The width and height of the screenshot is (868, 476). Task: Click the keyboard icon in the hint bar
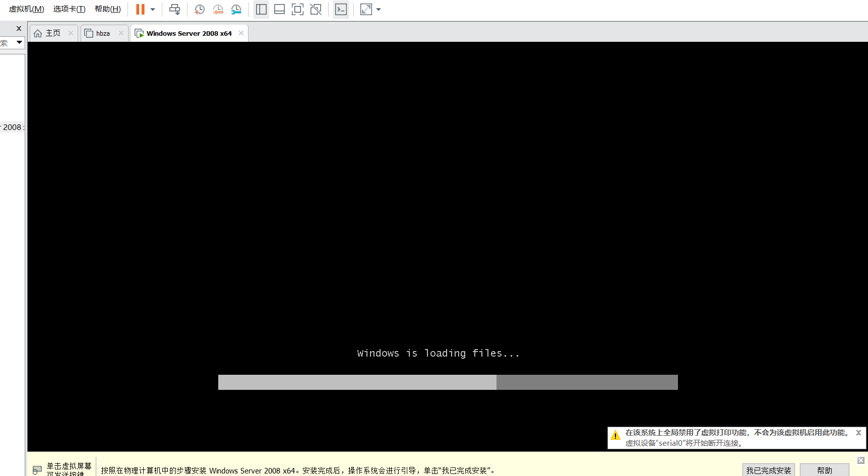(x=37, y=470)
